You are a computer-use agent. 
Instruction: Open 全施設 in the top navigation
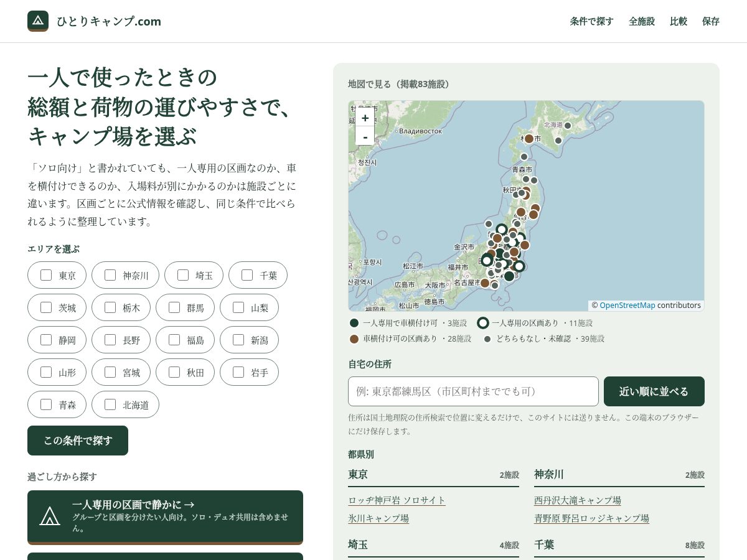pyautogui.click(x=642, y=21)
